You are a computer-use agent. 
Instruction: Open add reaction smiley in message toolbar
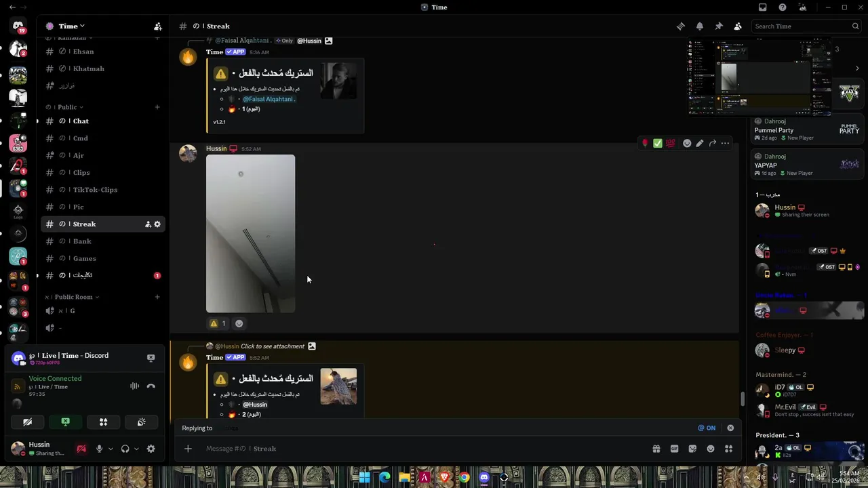(x=687, y=143)
